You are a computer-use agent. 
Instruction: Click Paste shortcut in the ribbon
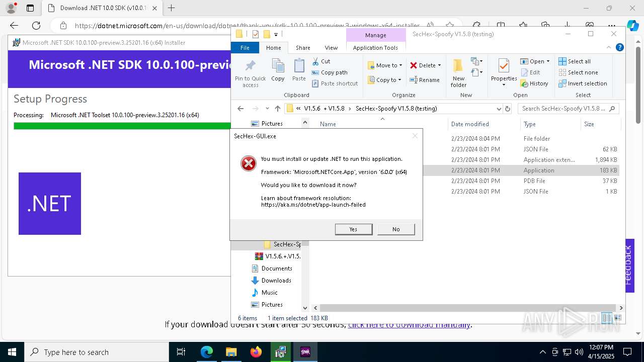coord(335,83)
